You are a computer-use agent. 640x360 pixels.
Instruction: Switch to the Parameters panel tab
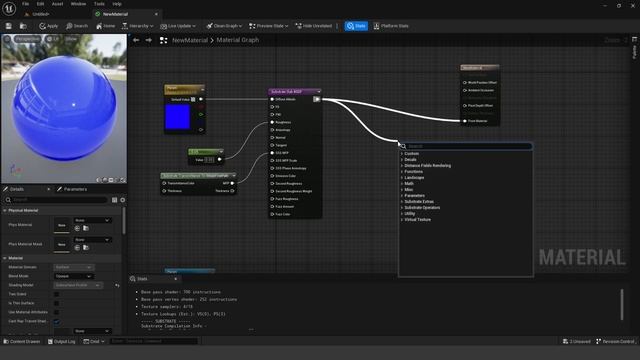point(72,189)
